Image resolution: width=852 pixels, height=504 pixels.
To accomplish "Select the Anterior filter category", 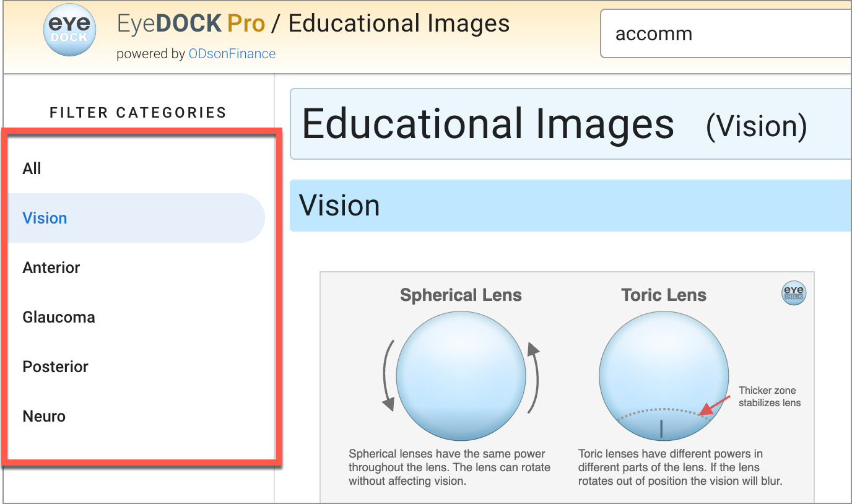I will pos(51,267).
